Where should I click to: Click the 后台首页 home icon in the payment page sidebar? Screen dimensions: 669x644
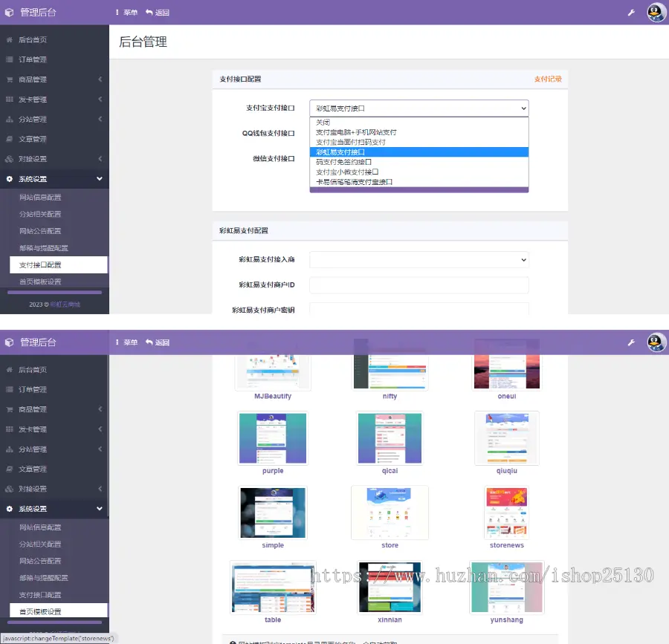point(10,39)
